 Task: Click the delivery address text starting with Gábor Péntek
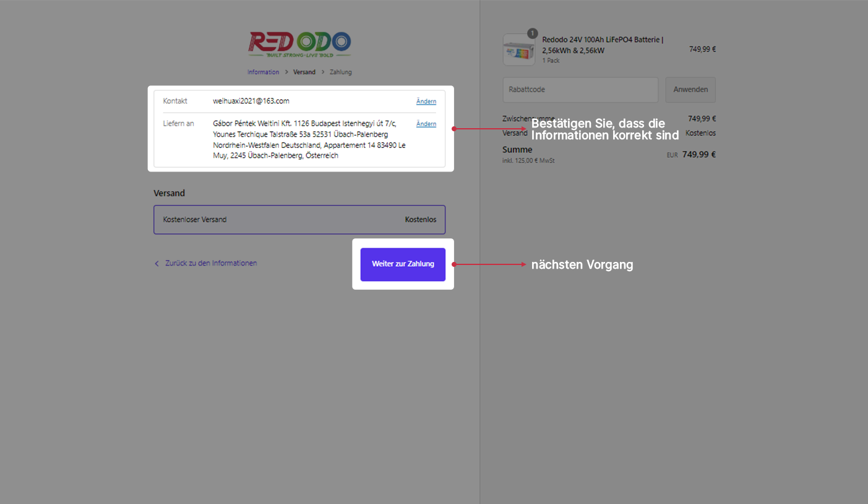[309, 139]
